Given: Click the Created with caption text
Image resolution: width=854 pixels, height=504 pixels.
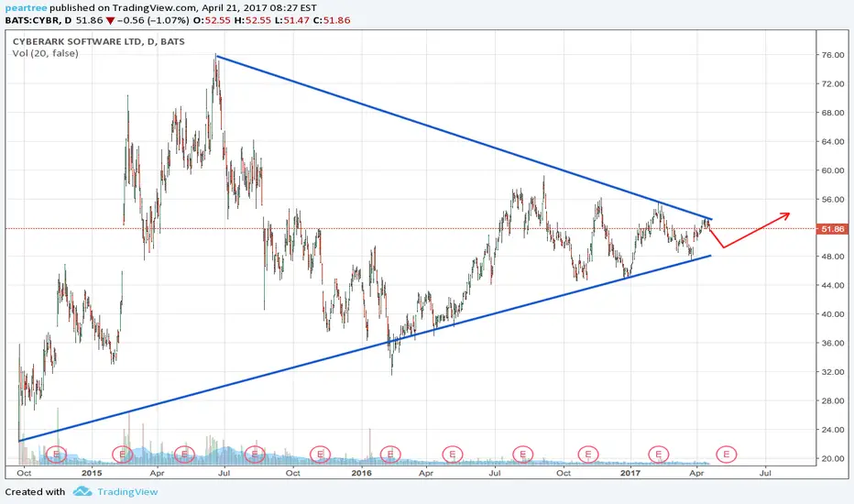Looking at the screenshot, I should click(x=35, y=491).
